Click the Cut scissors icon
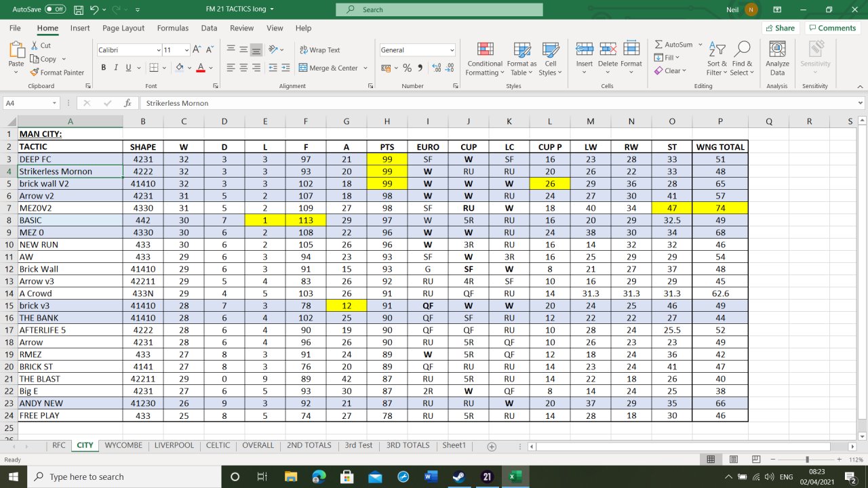 point(35,45)
